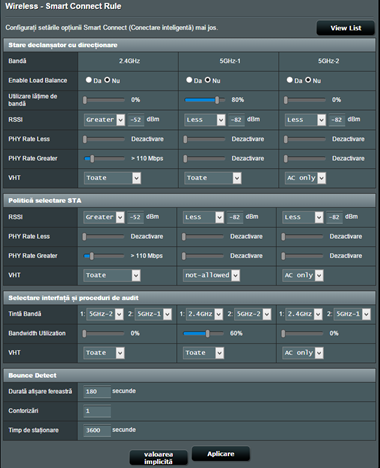380x468 pixels.
Task: Click the Bounce Detect section header
Action: pyautogui.click(x=189, y=375)
